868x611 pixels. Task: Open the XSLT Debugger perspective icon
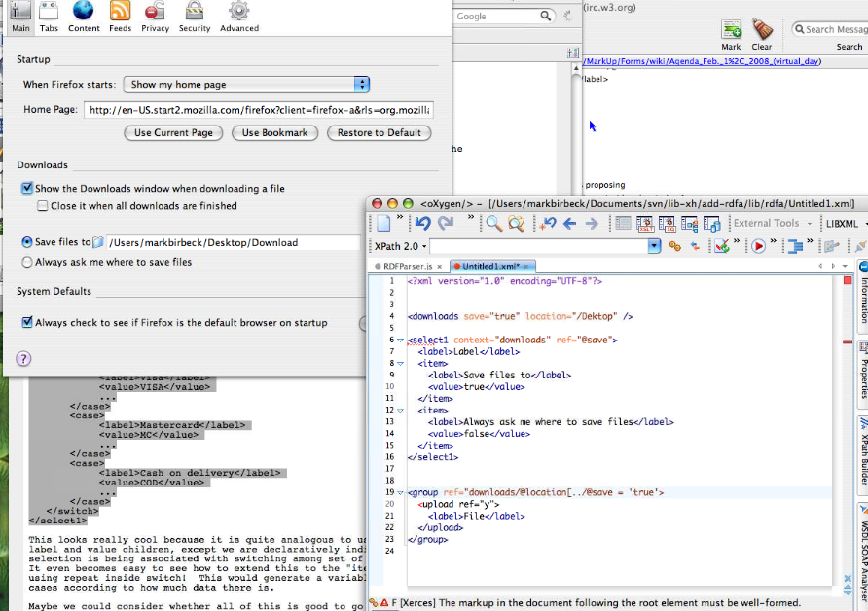pos(645,223)
